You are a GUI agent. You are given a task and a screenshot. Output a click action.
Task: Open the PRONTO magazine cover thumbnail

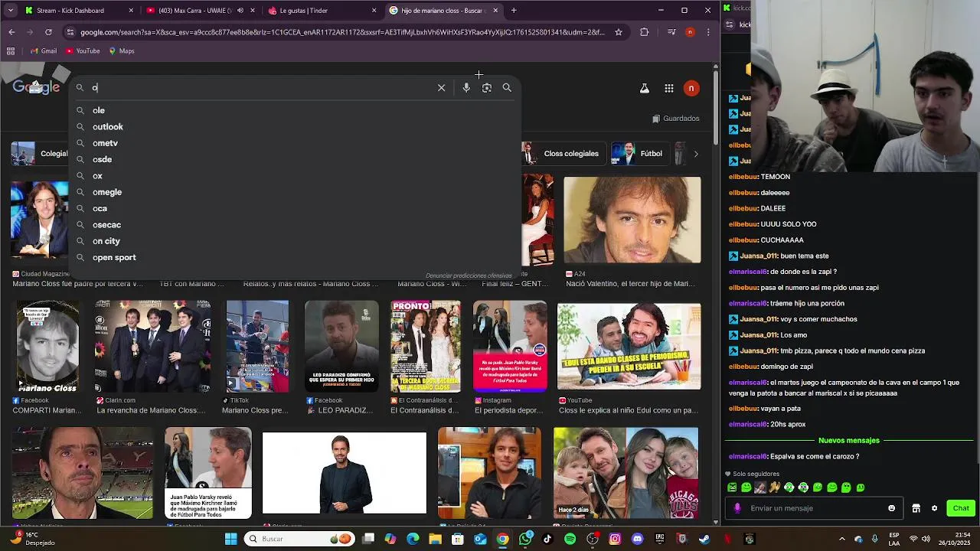(x=426, y=347)
